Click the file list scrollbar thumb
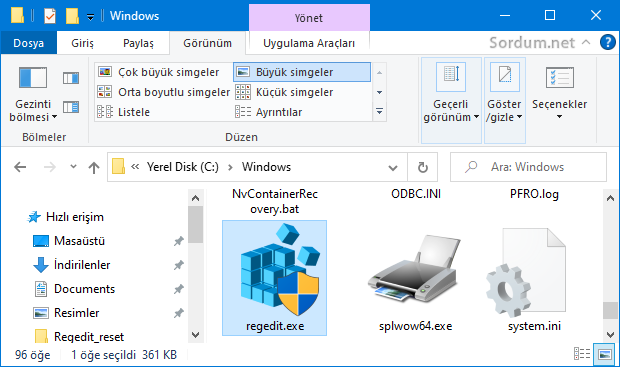 [x=611, y=310]
